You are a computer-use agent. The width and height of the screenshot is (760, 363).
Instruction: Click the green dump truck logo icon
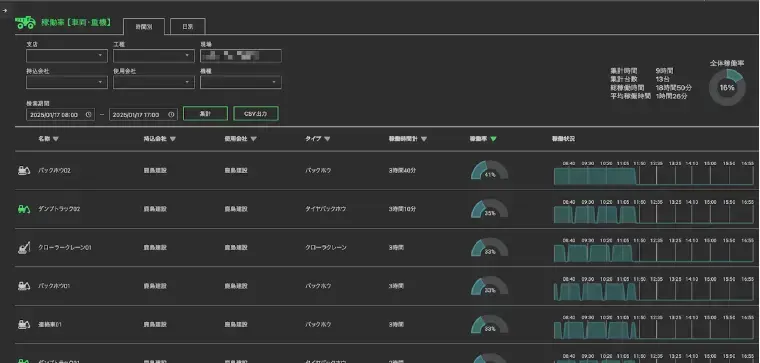(25, 22)
